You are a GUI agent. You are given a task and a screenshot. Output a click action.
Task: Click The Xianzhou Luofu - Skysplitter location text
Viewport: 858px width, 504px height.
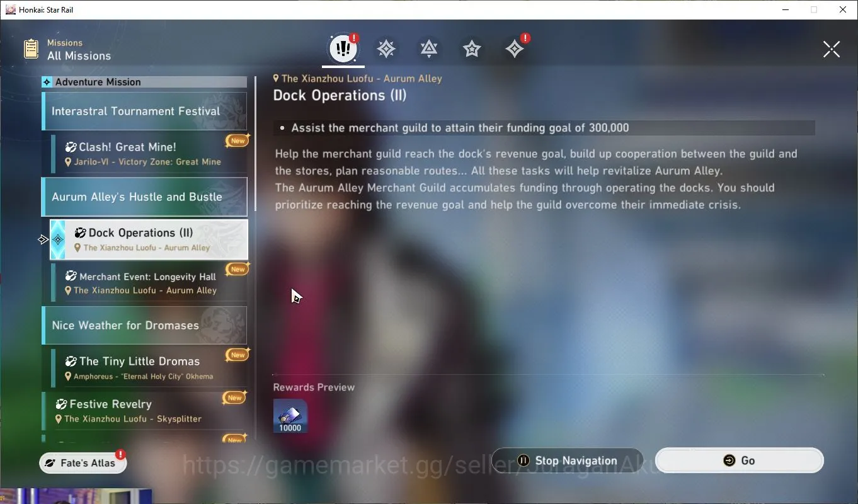(133, 419)
